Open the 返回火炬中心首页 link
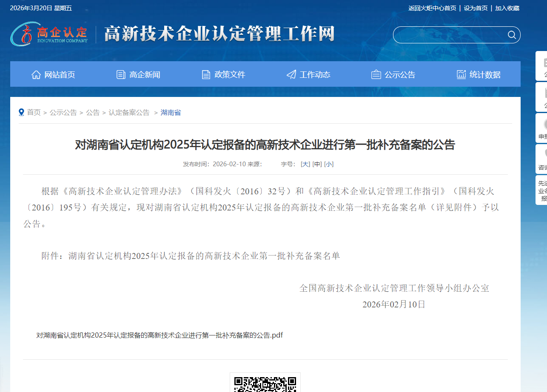The height and width of the screenshot is (392, 547). pyautogui.click(x=432, y=8)
